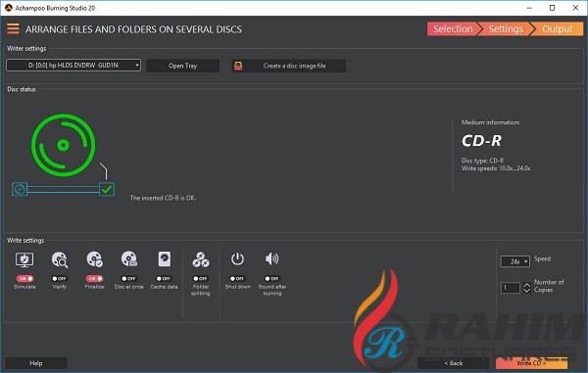Click the Open Tray button
The height and width of the screenshot is (373, 588).
pos(182,66)
